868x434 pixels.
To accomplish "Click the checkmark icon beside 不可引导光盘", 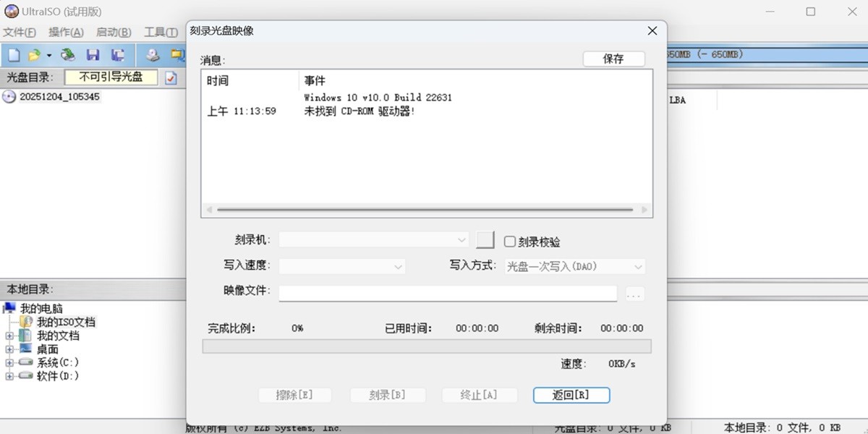I will point(171,77).
